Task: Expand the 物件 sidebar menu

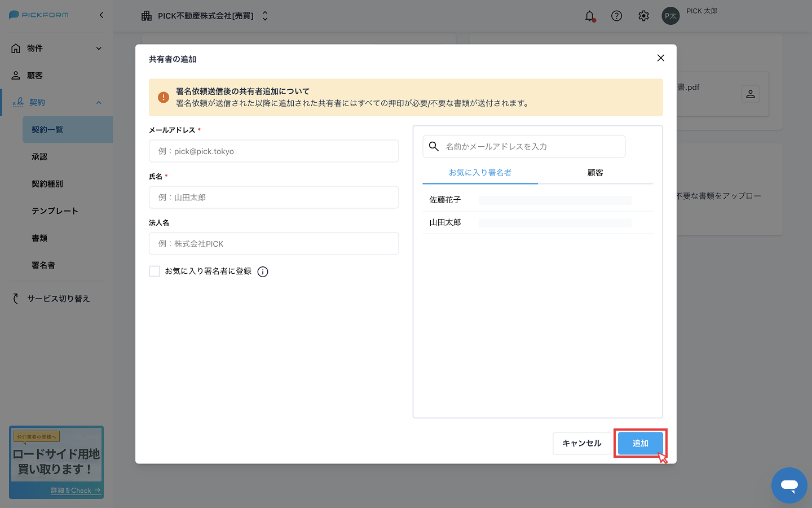Action: pos(56,49)
